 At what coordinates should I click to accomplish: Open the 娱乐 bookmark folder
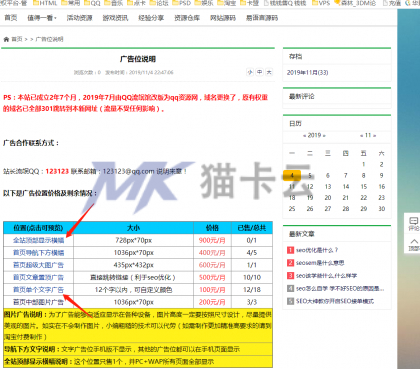pyautogui.click(x=204, y=3)
